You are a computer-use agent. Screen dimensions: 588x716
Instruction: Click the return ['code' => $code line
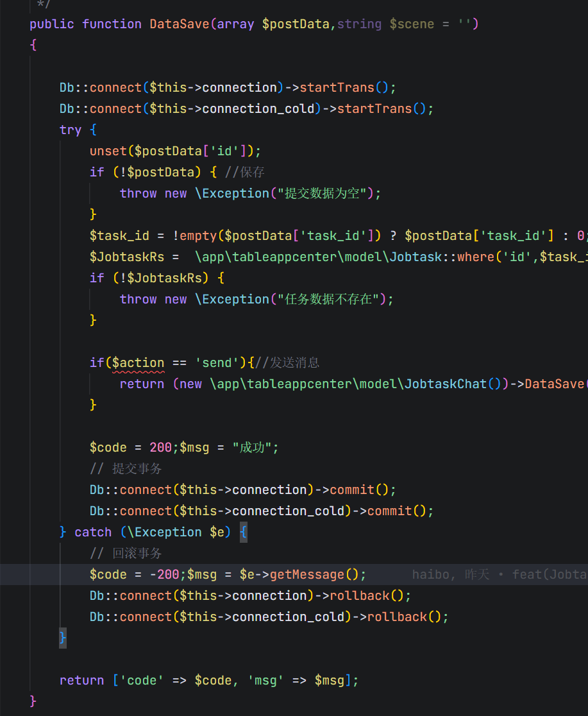point(209,680)
